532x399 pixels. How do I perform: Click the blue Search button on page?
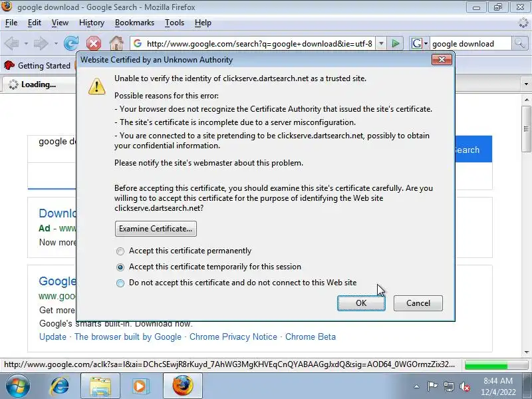pyautogui.click(x=473, y=149)
